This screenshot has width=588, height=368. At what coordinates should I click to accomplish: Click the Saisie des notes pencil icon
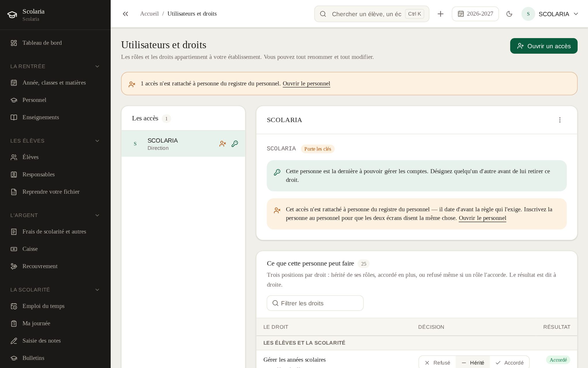click(x=14, y=341)
